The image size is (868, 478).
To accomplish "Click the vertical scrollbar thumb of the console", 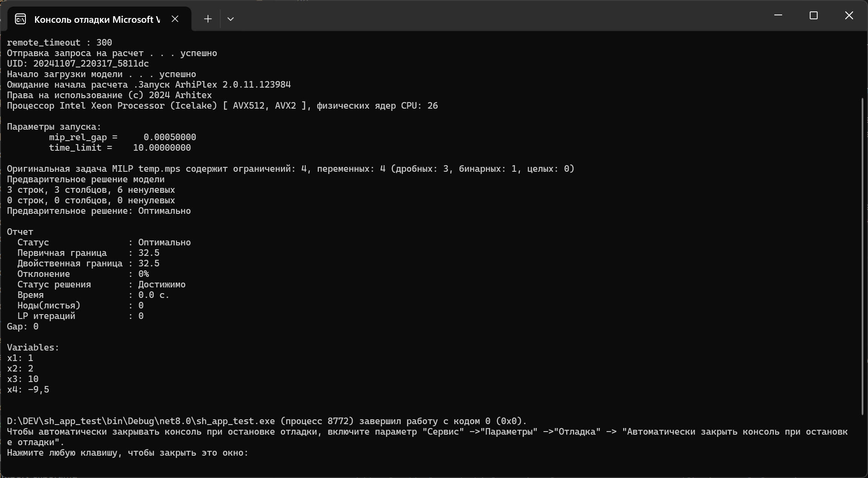I will [862, 256].
